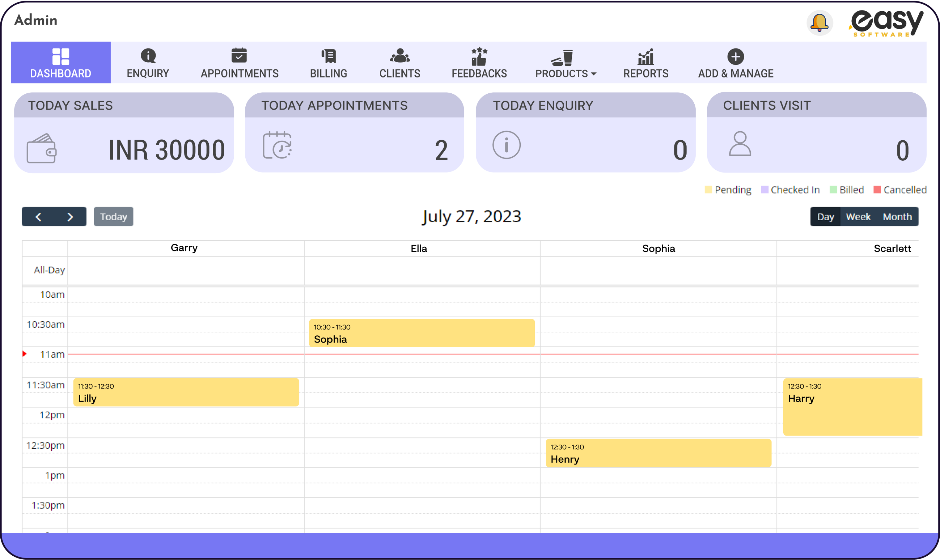Open the Enquiry section icon

[148, 56]
